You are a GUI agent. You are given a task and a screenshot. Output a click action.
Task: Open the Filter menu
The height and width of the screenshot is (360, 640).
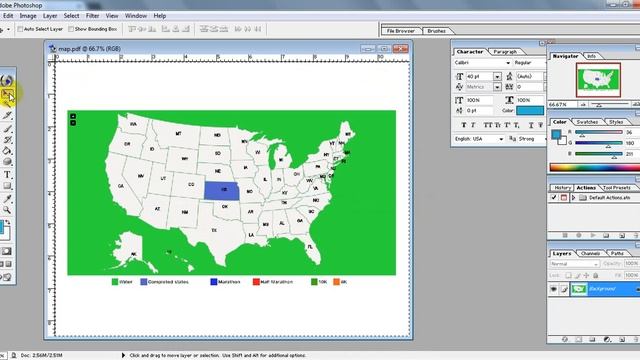coord(92,16)
